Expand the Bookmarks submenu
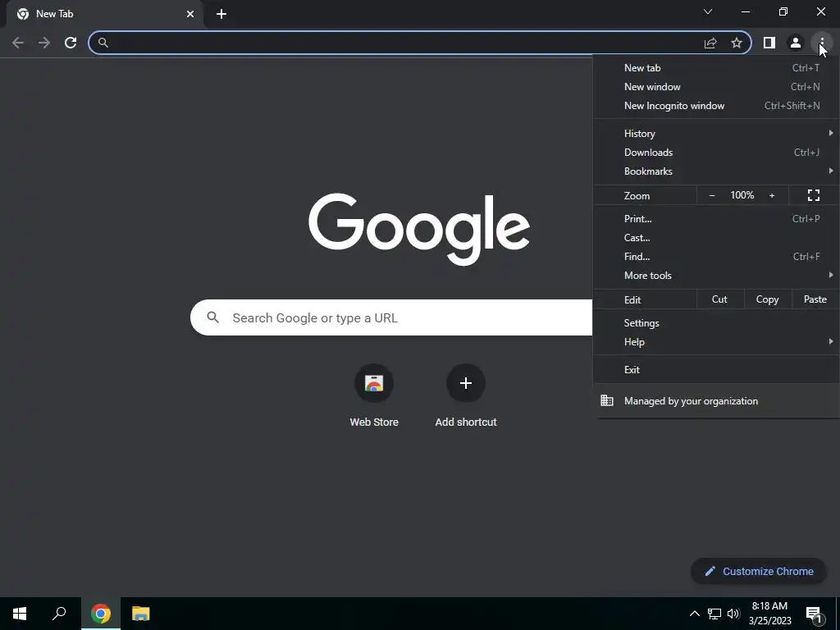 (x=716, y=171)
